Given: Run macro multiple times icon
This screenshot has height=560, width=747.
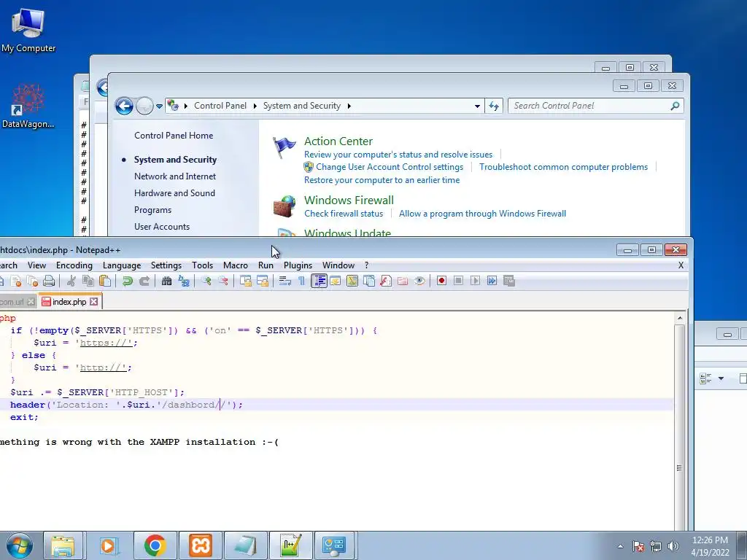Looking at the screenshot, I should pos(492,281).
